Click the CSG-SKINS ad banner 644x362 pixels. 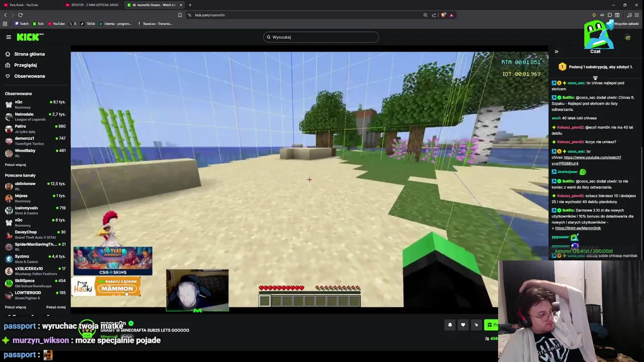(x=113, y=261)
